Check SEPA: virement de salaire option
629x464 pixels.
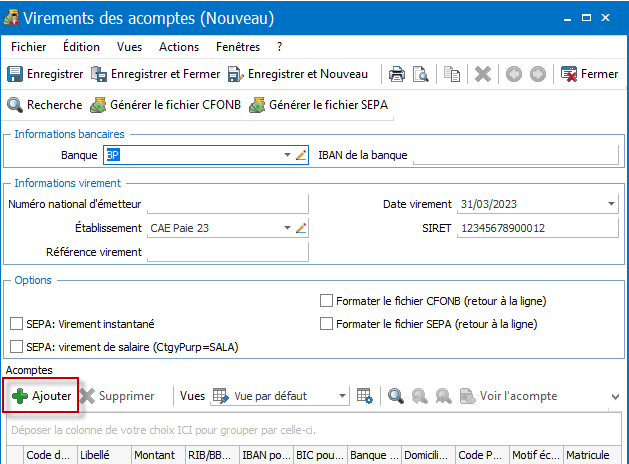point(16,346)
